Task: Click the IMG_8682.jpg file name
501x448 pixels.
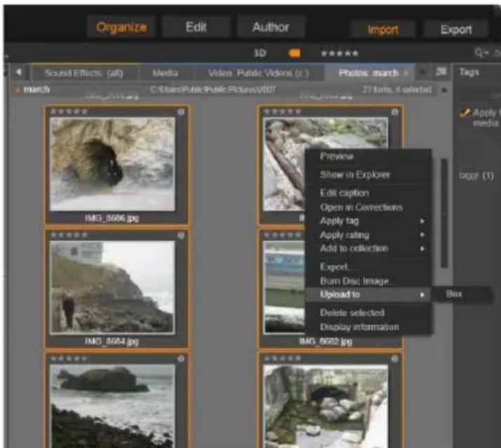Action: pos(326,342)
